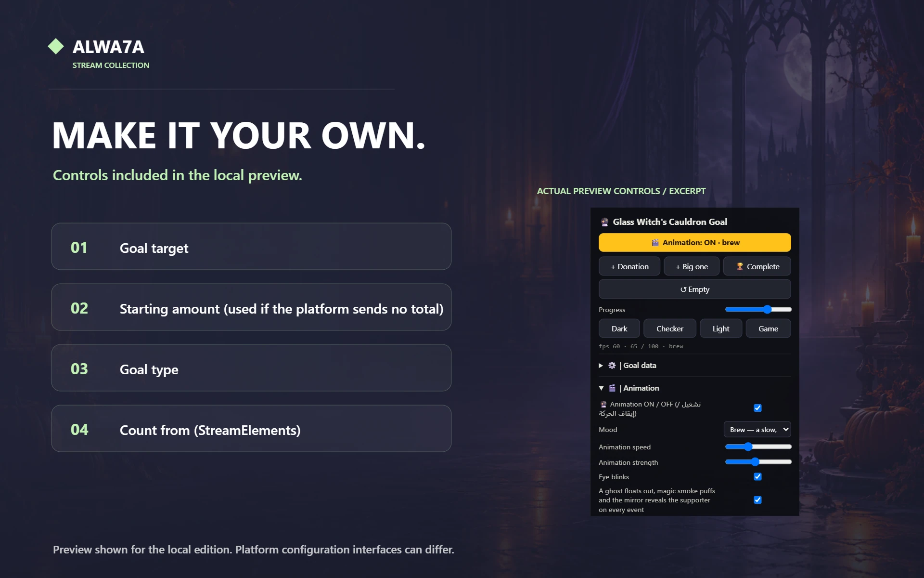Click the ACTUAL PREVIEW CONTROLS / EXCERPT label

pyautogui.click(x=621, y=191)
